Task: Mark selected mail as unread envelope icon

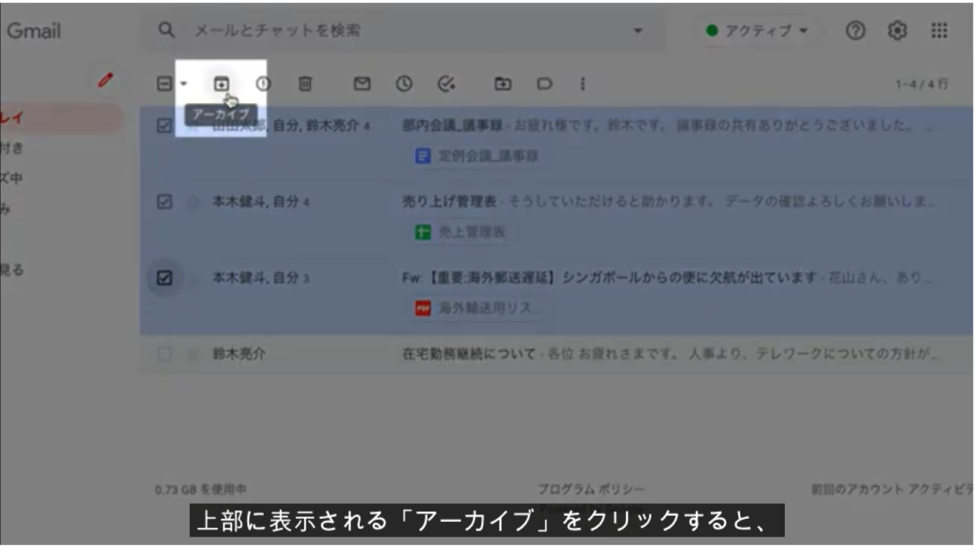Action: tap(362, 84)
